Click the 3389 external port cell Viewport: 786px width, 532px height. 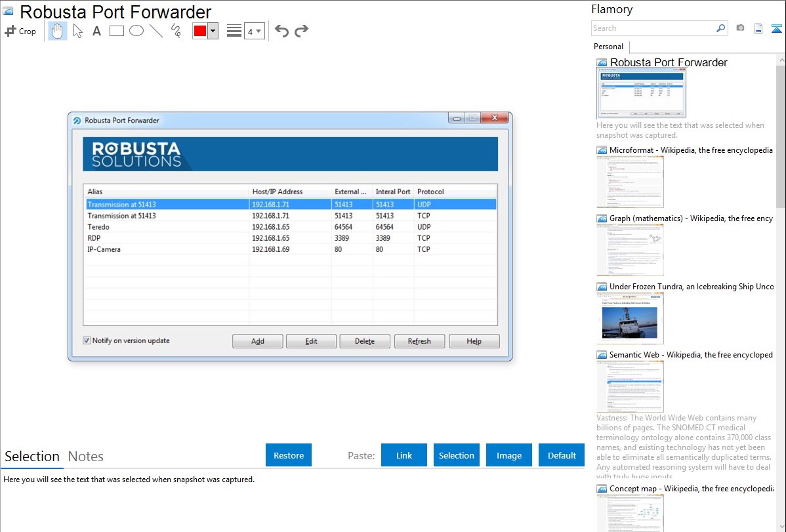(x=342, y=238)
